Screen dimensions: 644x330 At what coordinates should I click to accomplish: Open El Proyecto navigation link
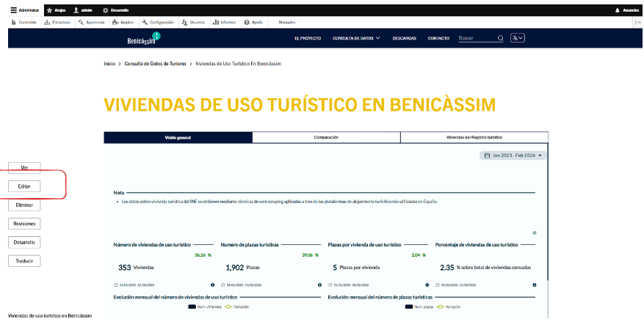click(x=308, y=38)
